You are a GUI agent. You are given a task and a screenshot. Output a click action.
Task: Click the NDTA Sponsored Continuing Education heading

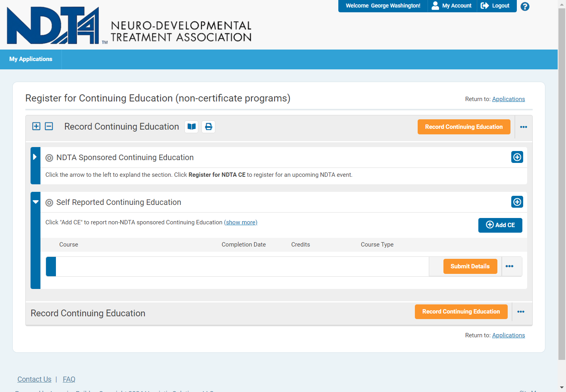coord(125,157)
